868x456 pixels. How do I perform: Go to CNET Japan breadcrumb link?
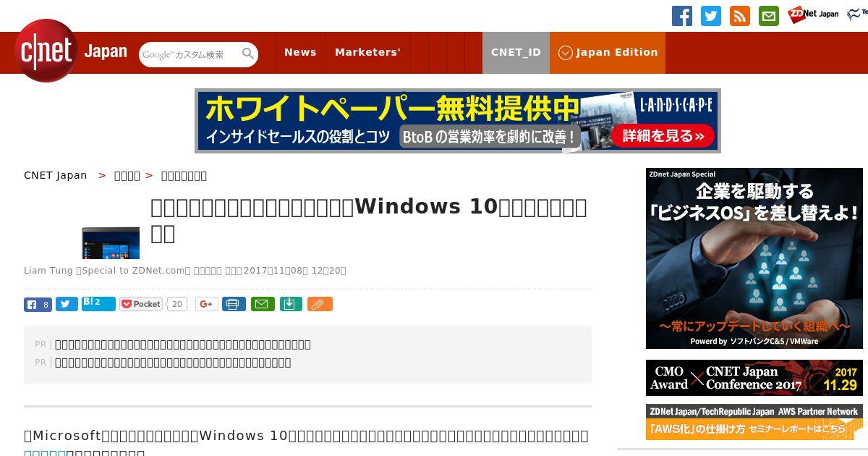pyautogui.click(x=55, y=175)
